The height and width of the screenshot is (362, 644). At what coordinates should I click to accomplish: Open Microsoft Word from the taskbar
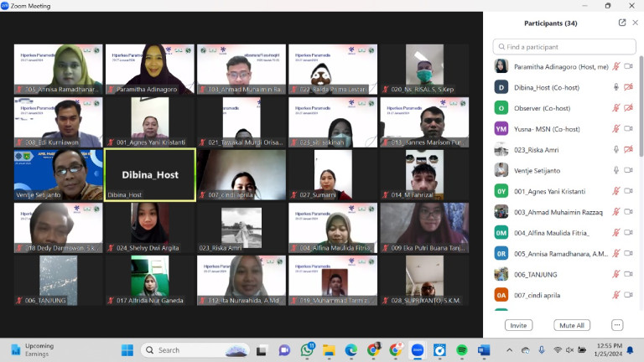pyautogui.click(x=484, y=349)
